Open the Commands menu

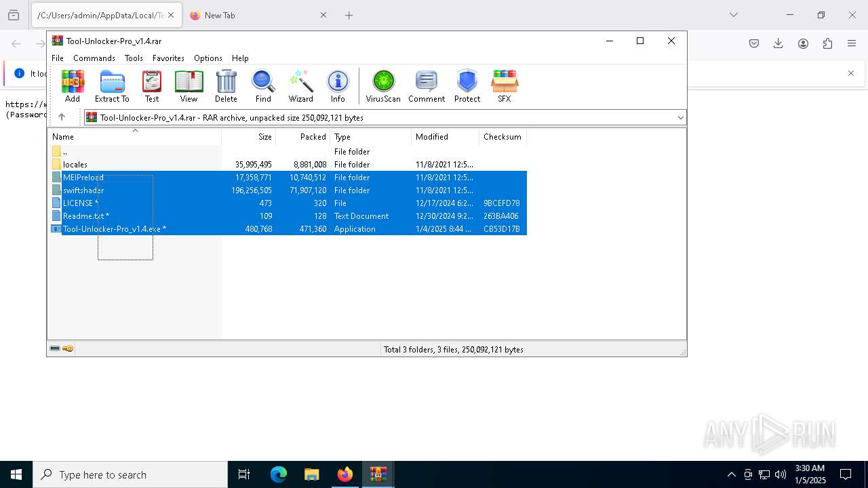pos(94,58)
